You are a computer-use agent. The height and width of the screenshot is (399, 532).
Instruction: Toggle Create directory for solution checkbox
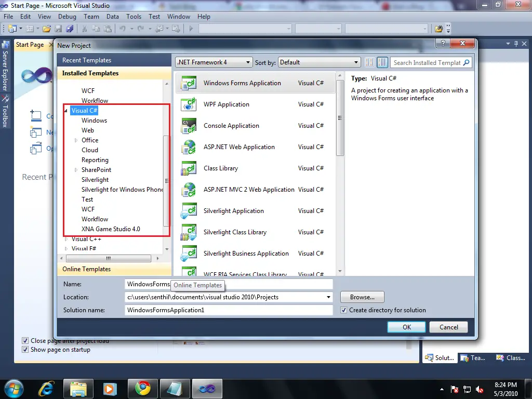pos(344,310)
